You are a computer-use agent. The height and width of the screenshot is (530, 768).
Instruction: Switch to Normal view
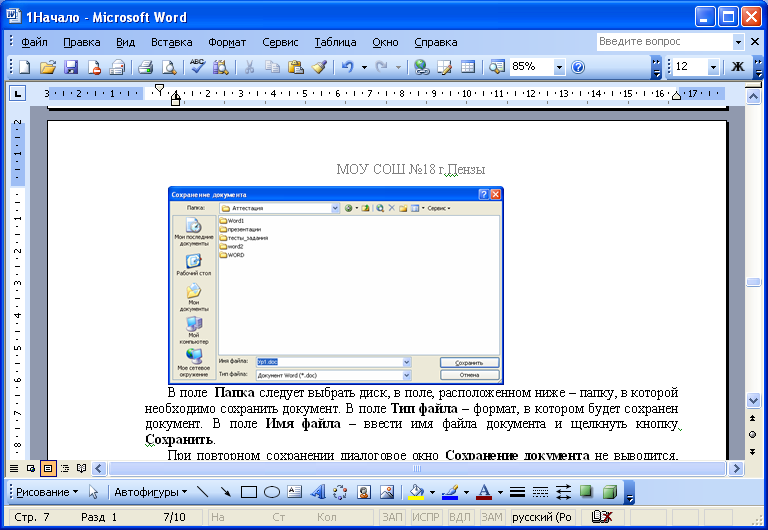(x=14, y=468)
